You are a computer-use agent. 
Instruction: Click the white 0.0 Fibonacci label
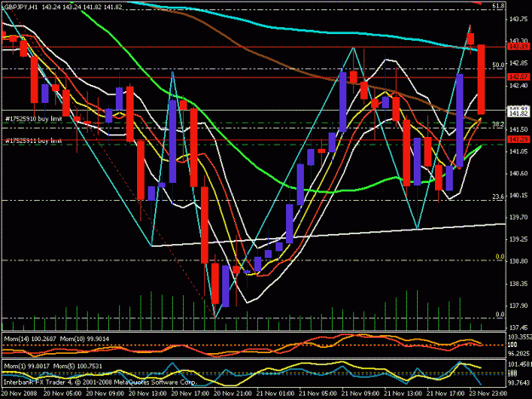500,314
